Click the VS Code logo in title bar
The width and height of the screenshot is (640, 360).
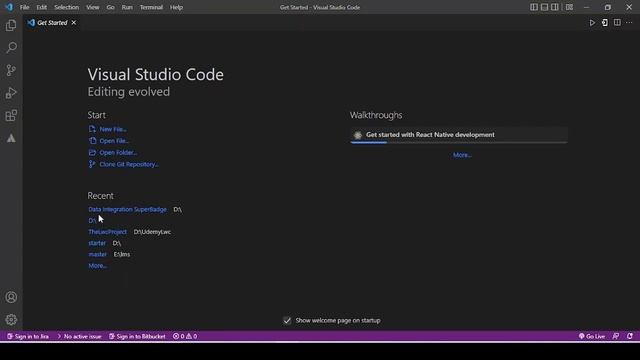point(9,7)
